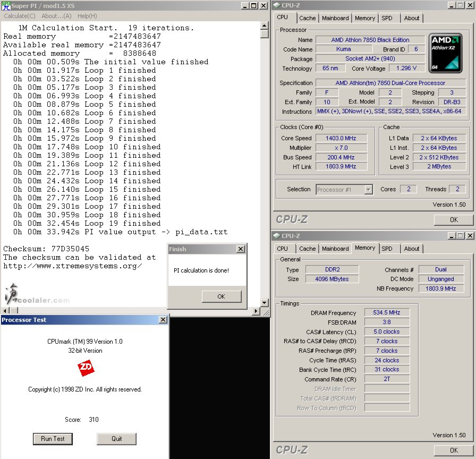Open the Help(H) menu in Super PI
The image size is (476, 459).
[x=87, y=16]
